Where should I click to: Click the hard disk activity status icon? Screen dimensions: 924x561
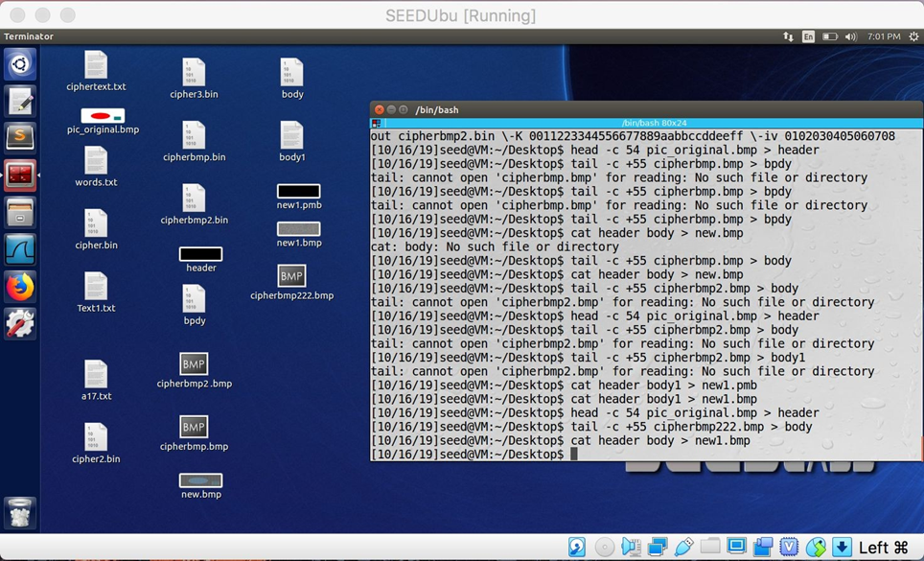pyautogui.click(x=575, y=546)
